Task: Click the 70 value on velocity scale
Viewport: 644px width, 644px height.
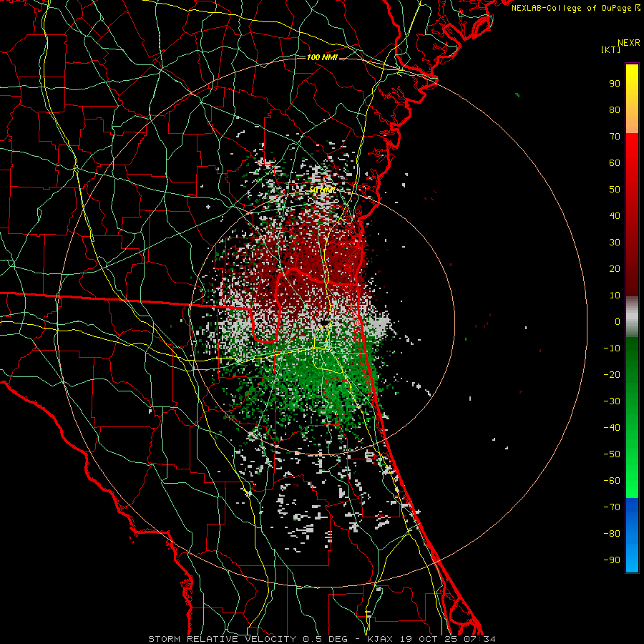Action: pos(615,137)
